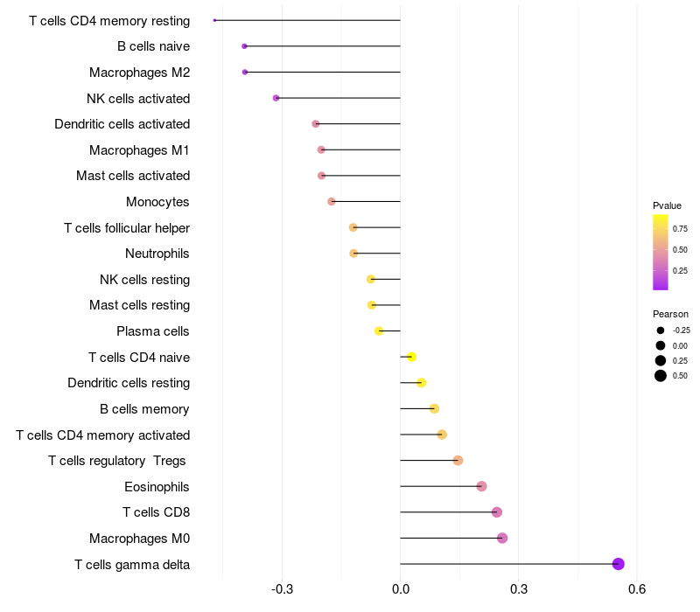This screenshot has width=700, height=612.
Task: Click the Dendritic cells activated data point
Action: pyautogui.click(x=316, y=124)
